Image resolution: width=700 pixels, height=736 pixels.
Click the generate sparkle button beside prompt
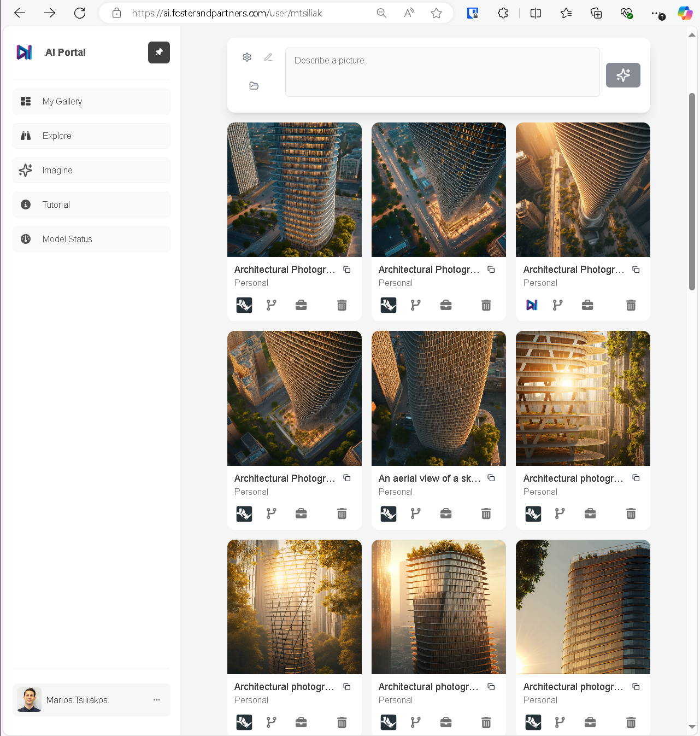point(623,75)
